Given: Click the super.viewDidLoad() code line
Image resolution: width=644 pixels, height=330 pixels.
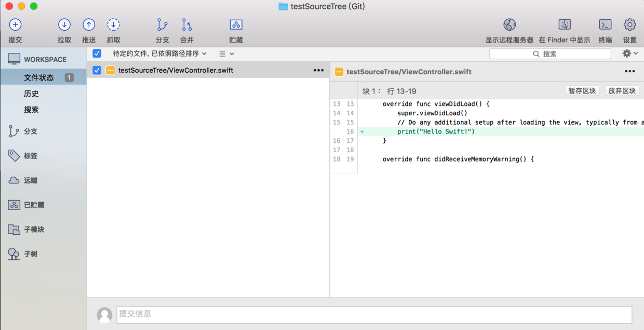Looking at the screenshot, I should [x=432, y=113].
